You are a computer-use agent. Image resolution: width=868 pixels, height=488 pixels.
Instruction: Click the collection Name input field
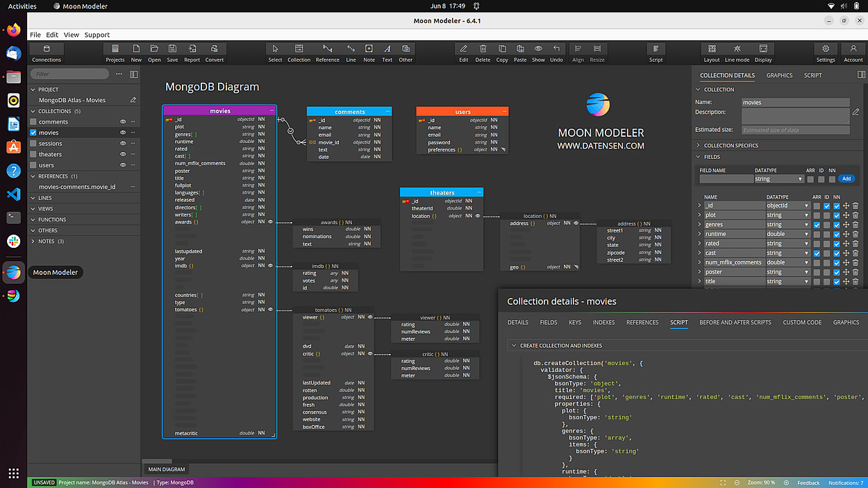click(796, 102)
